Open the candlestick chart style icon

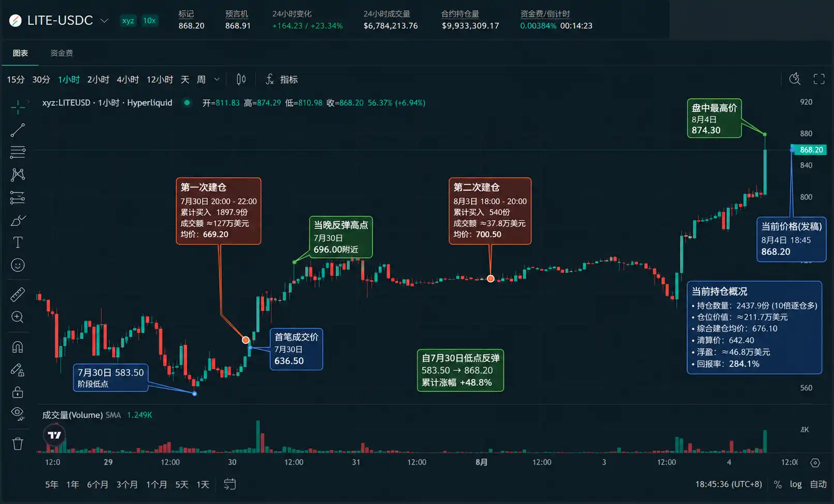click(241, 79)
